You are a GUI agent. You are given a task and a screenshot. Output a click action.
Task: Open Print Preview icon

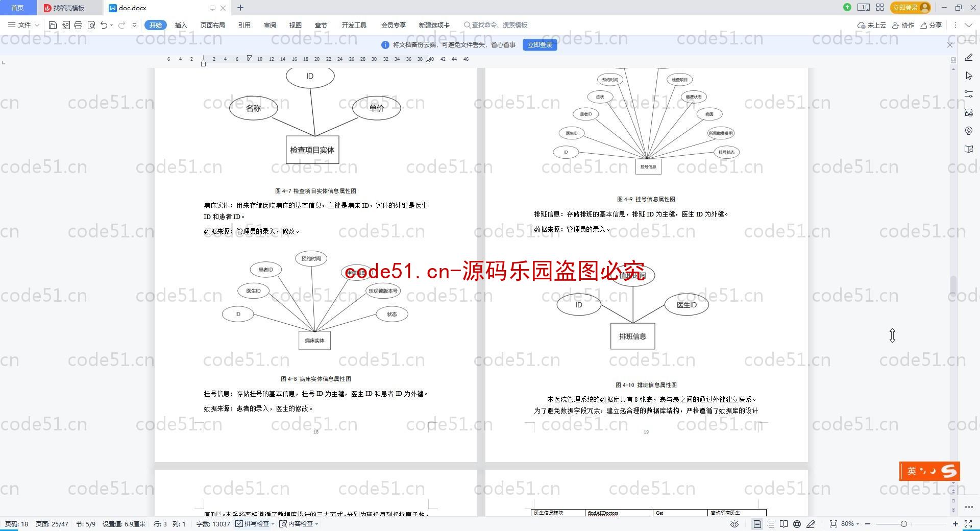click(x=91, y=25)
